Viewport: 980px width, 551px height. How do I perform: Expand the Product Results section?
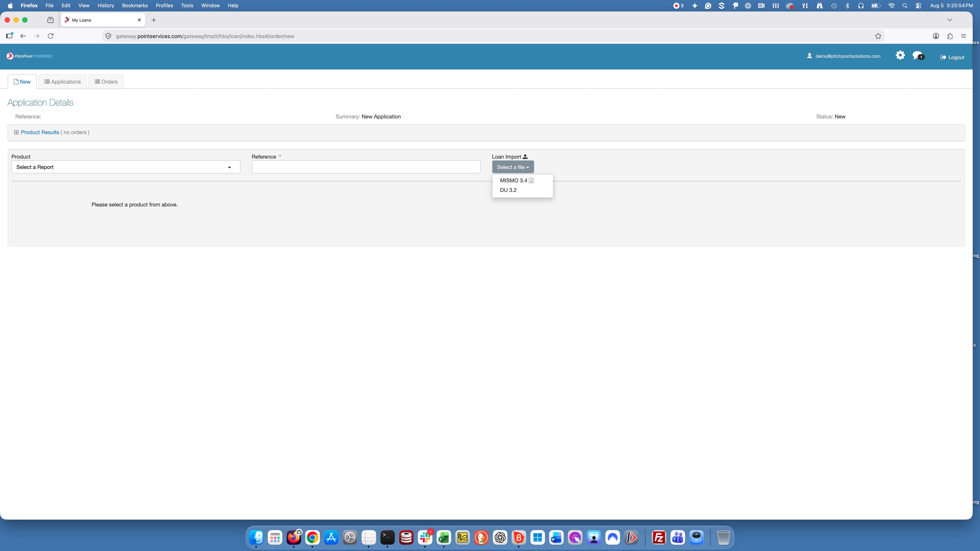click(x=16, y=132)
